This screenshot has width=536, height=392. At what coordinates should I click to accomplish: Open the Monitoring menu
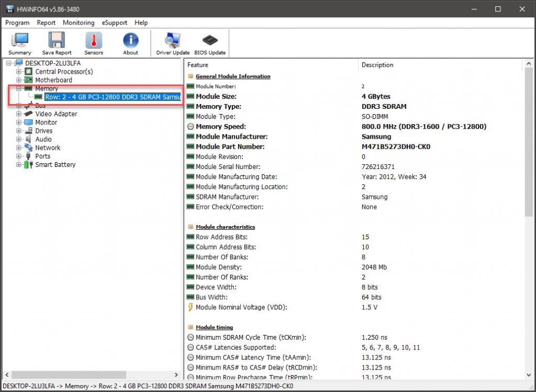[79, 23]
